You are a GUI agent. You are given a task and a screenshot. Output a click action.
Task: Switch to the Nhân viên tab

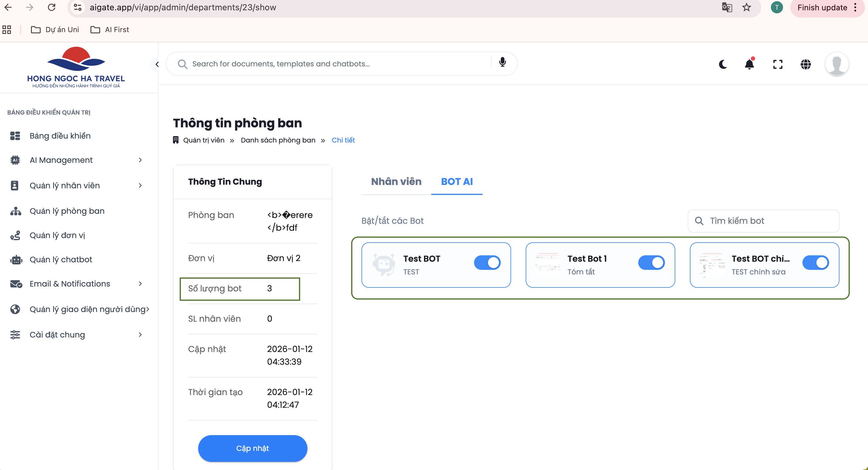point(396,181)
